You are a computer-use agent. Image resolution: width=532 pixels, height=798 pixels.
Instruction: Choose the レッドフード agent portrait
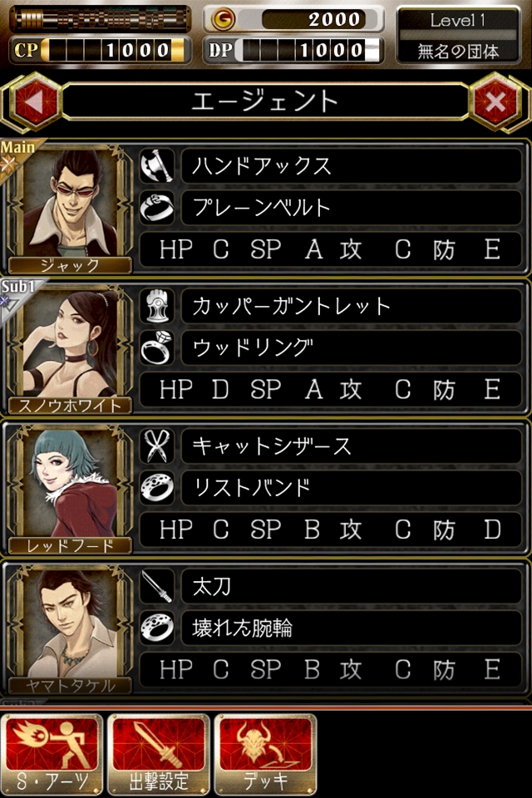click(x=70, y=489)
